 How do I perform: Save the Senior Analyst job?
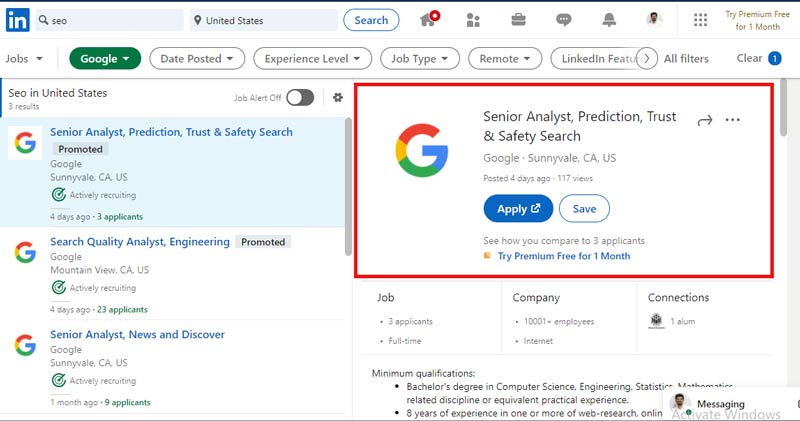[x=584, y=209]
